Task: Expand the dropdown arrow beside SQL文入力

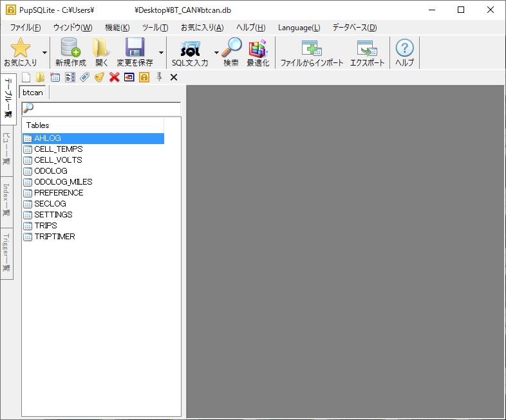Action: click(216, 53)
